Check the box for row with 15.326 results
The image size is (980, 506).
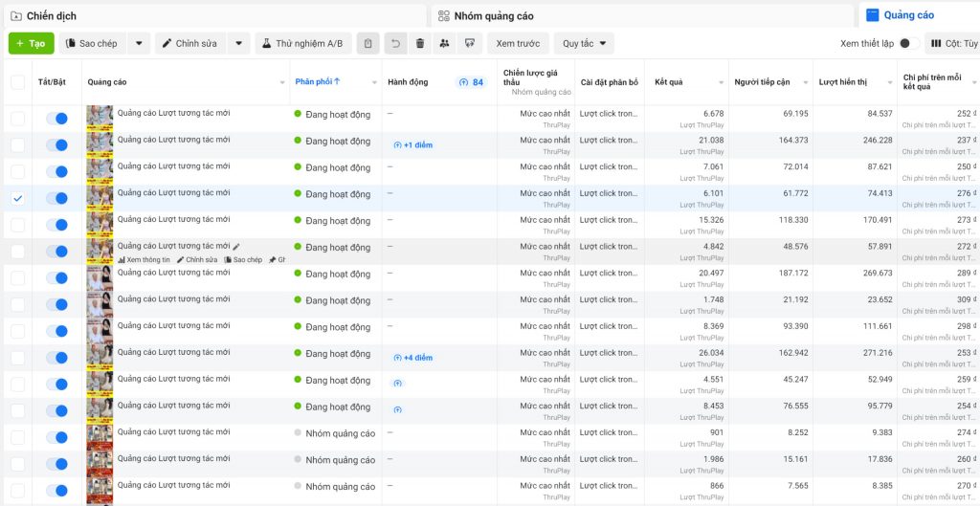click(18, 225)
